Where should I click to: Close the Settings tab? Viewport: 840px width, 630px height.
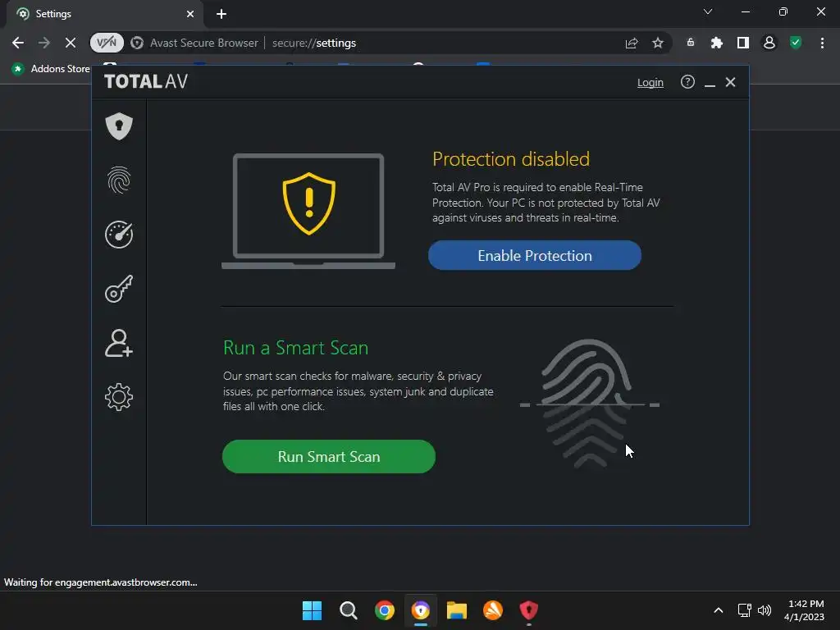coord(190,14)
